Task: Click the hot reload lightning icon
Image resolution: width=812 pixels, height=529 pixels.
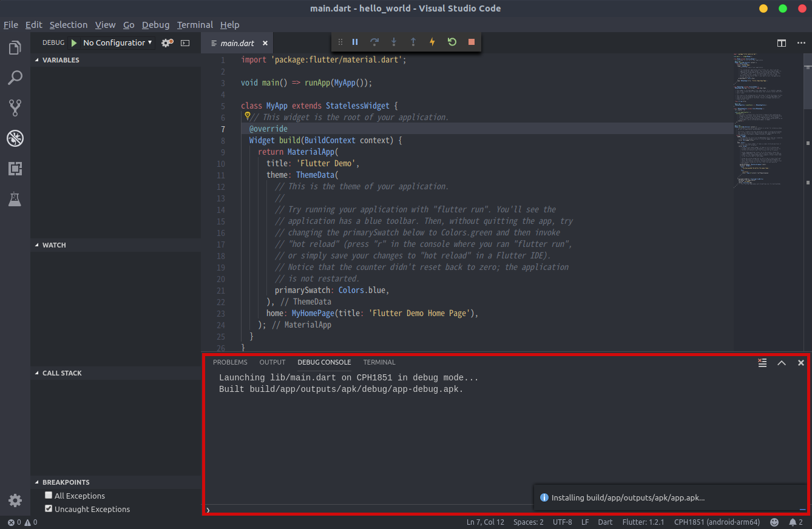Action: 432,42
